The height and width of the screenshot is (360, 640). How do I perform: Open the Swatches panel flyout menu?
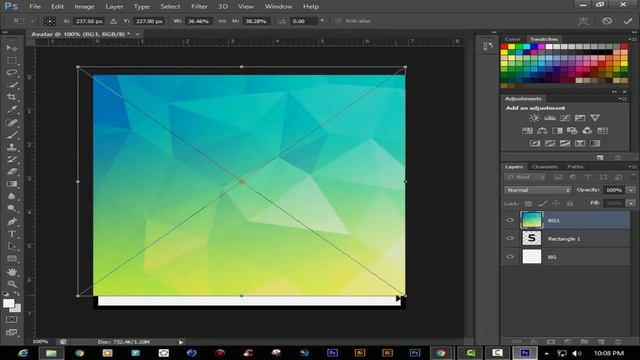(633, 39)
